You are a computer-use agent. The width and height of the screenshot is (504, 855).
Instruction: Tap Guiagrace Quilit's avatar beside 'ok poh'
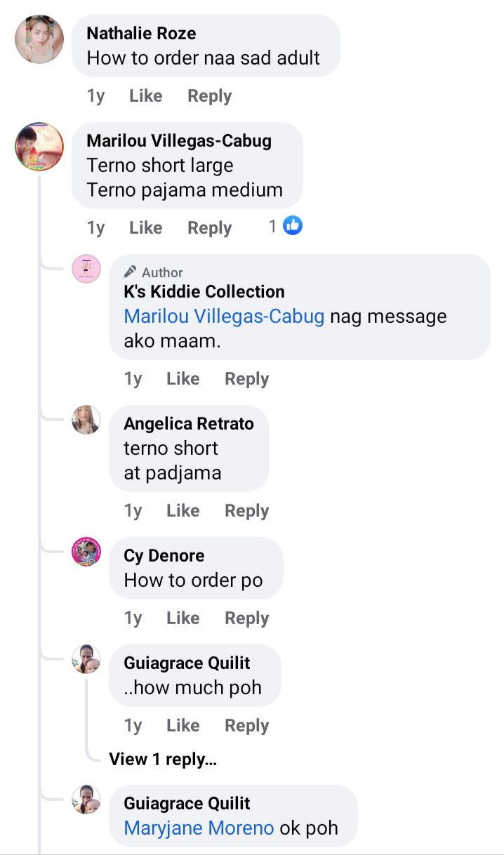click(86, 800)
